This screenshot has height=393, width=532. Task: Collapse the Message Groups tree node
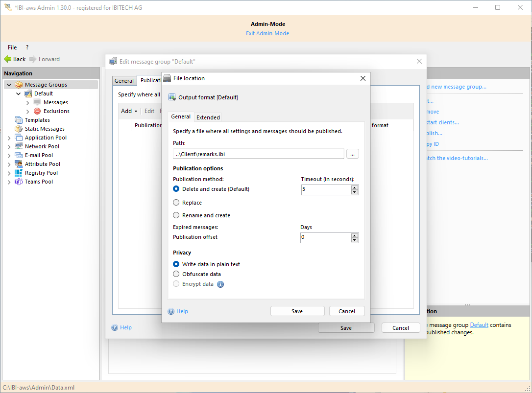pyautogui.click(x=9, y=85)
